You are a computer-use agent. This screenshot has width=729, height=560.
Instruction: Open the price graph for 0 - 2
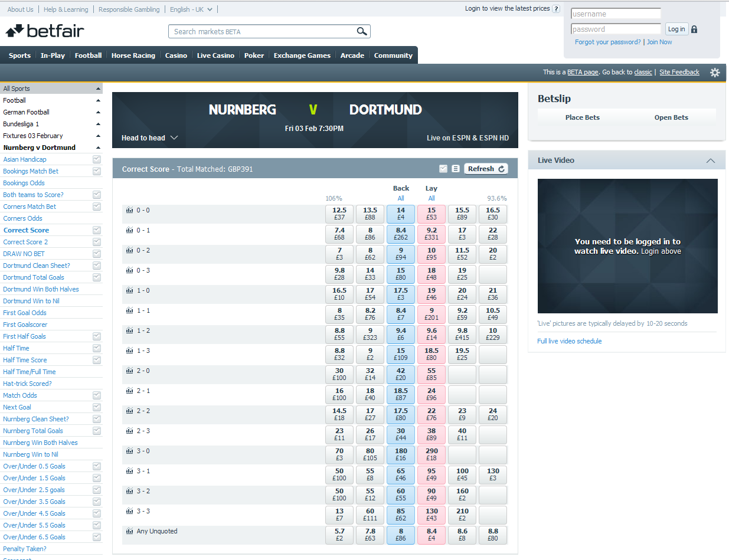point(129,250)
